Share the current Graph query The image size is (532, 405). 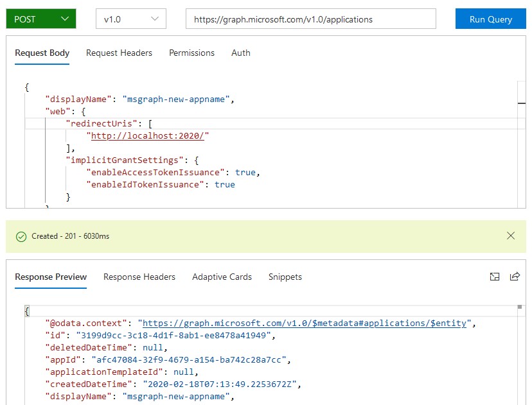coord(515,277)
